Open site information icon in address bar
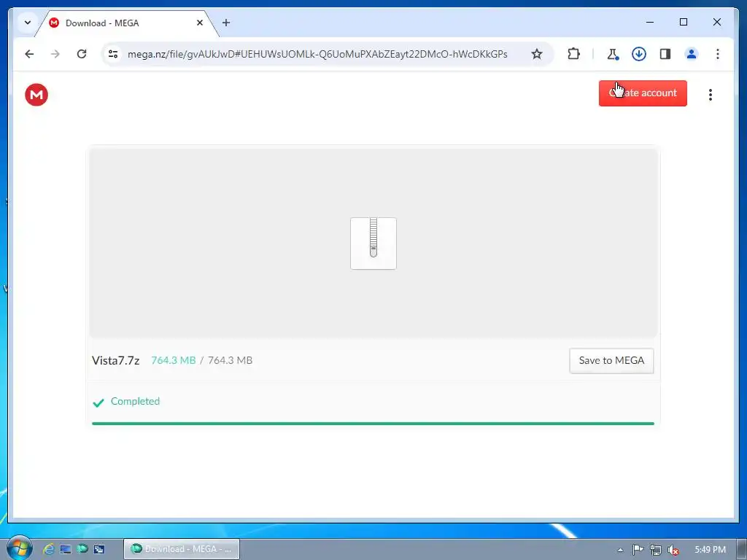Image resolution: width=747 pixels, height=560 pixels. click(113, 54)
